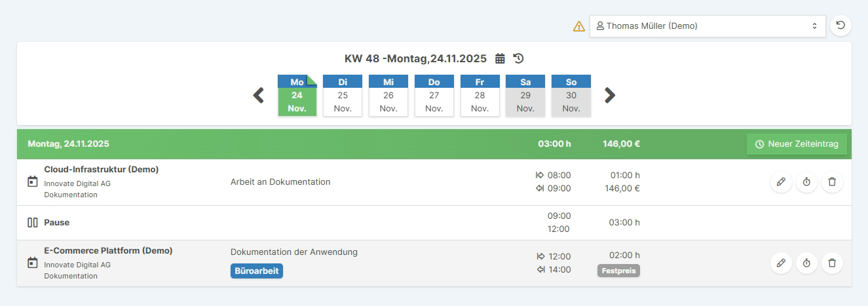This screenshot has width=868, height=306.
Task: Click the Büroarbeit tag
Action: pyautogui.click(x=257, y=271)
